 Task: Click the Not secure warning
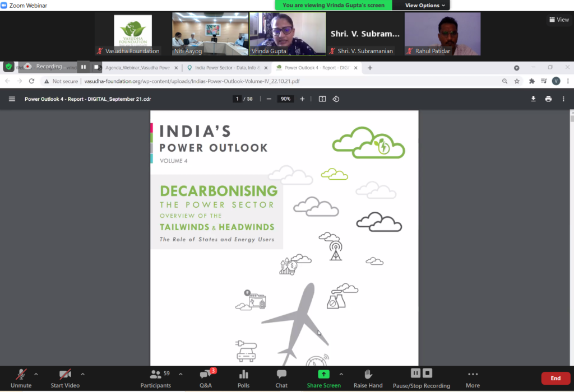[x=61, y=81]
